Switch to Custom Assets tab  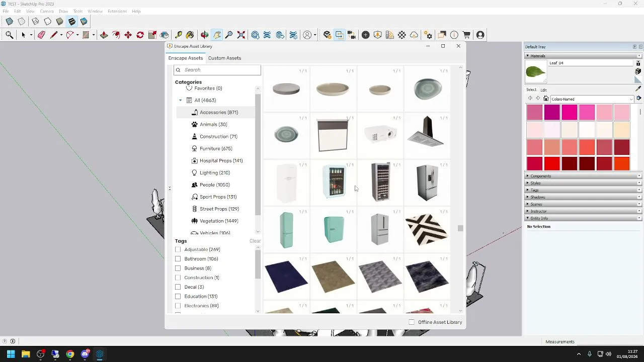pyautogui.click(x=224, y=58)
